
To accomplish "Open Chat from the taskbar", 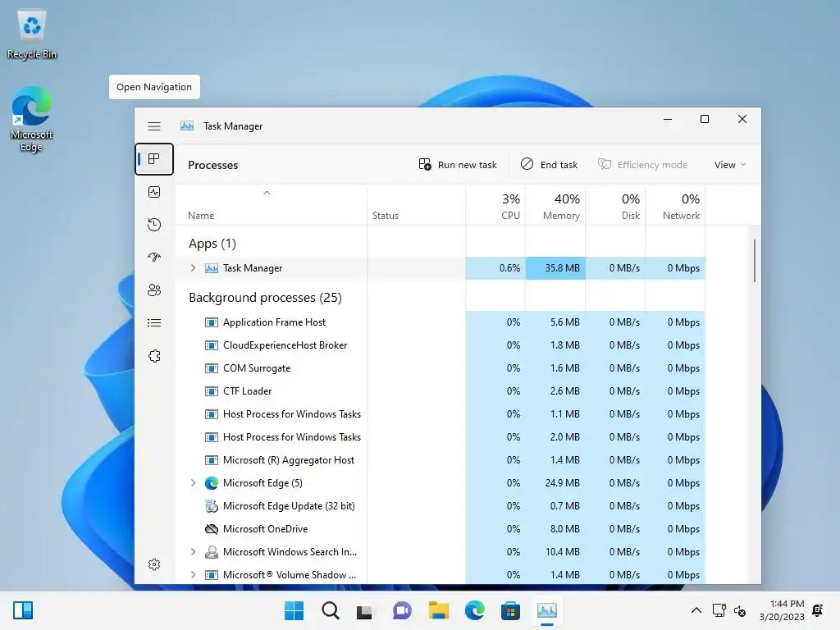I will coord(402,610).
